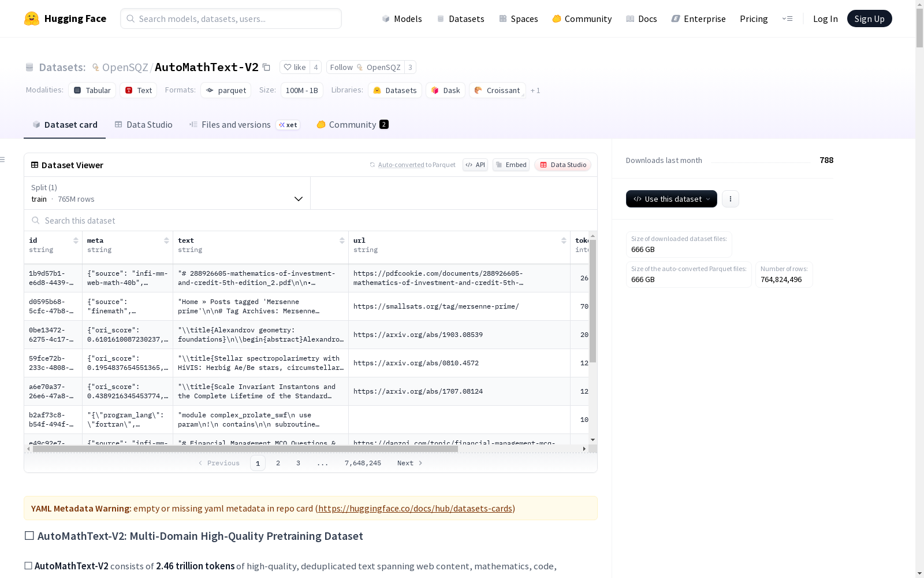
Task: Select the Stellar spectropolarimetry text cell
Action: tap(260, 363)
